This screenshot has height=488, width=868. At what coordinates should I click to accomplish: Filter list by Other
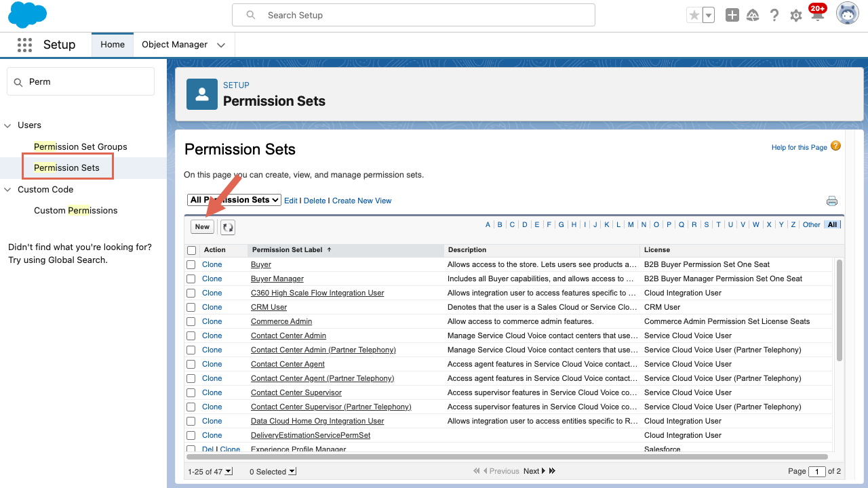pyautogui.click(x=812, y=225)
